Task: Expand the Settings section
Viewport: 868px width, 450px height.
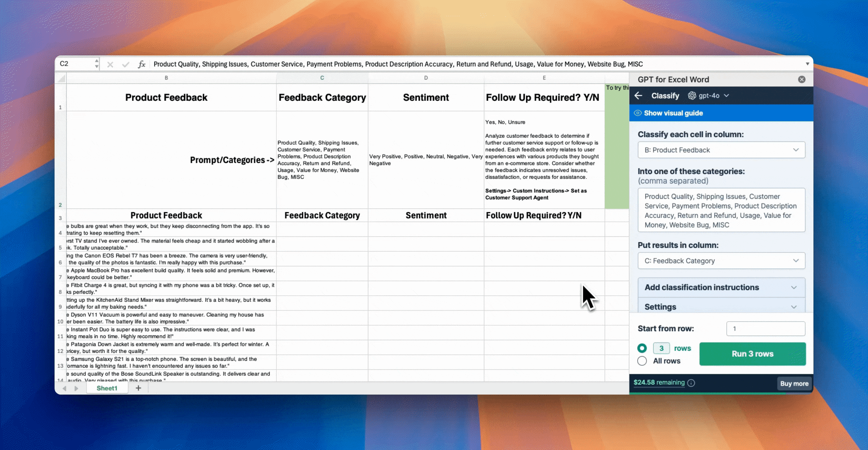Action: click(x=721, y=307)
